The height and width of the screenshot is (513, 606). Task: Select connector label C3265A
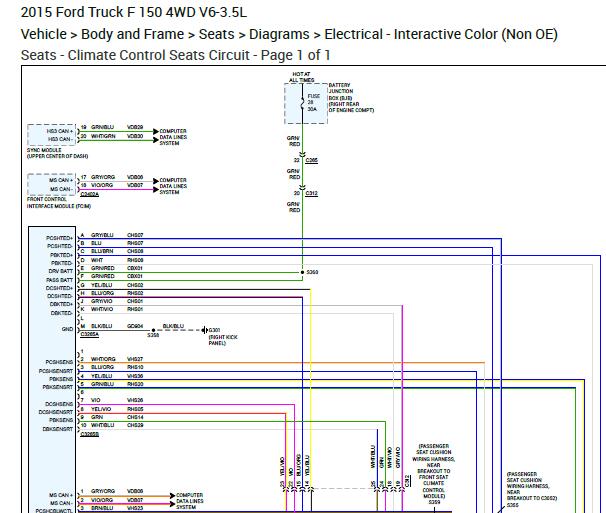coord(90,335)
